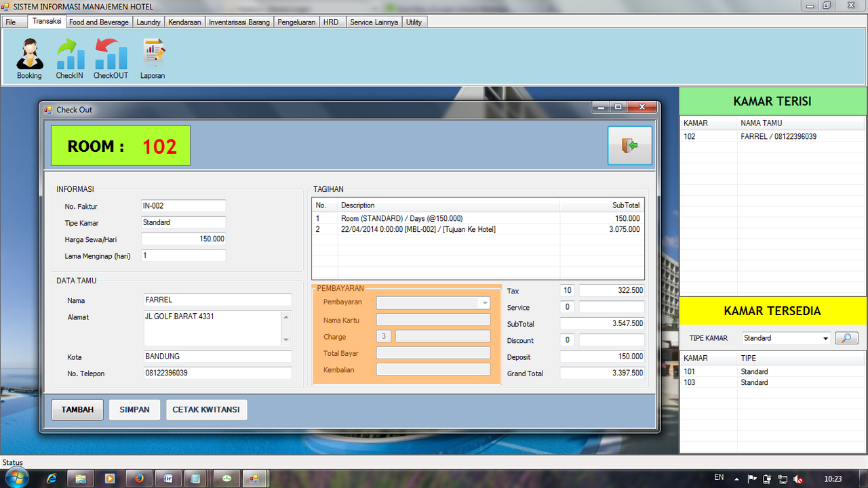
Task: Switch to the Kendaraan tab
Action: pyautogui.click(x=184, y=22)
